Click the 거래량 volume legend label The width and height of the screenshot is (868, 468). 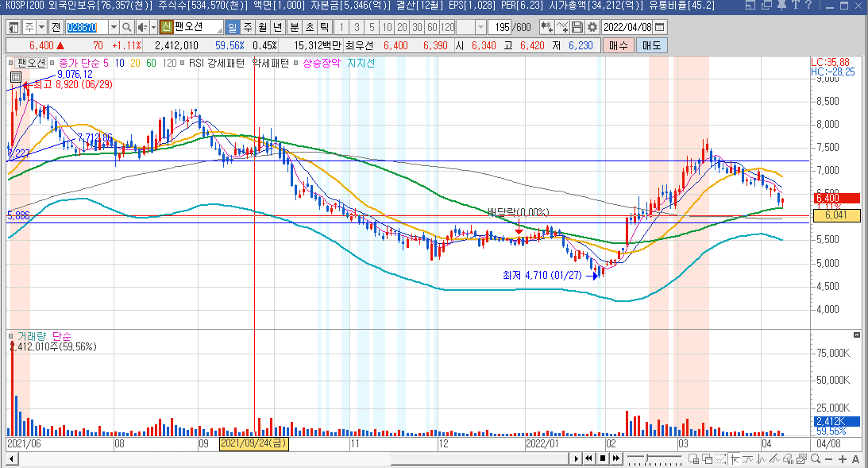[32, 336]
